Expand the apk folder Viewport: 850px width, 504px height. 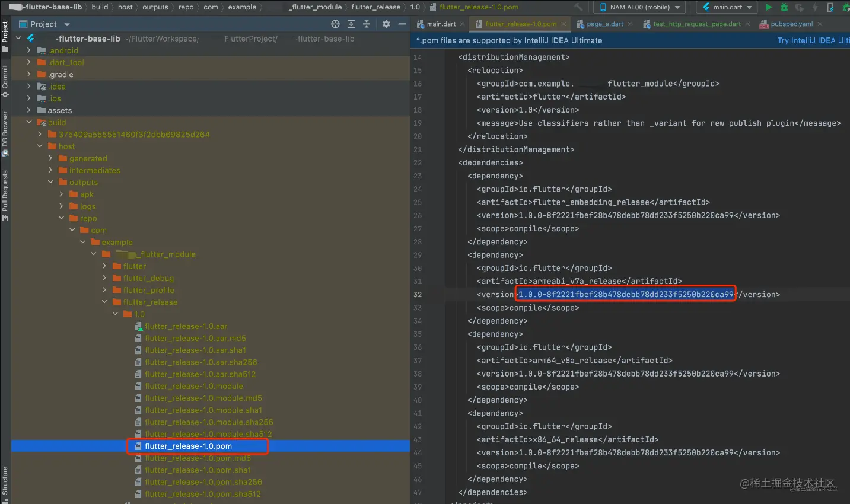(x=61, y=194)
